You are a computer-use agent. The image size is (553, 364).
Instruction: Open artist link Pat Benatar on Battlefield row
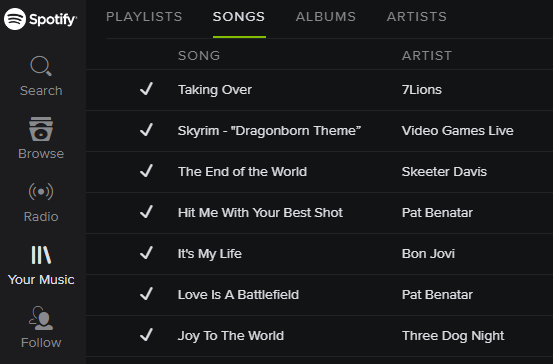[437, 295]
